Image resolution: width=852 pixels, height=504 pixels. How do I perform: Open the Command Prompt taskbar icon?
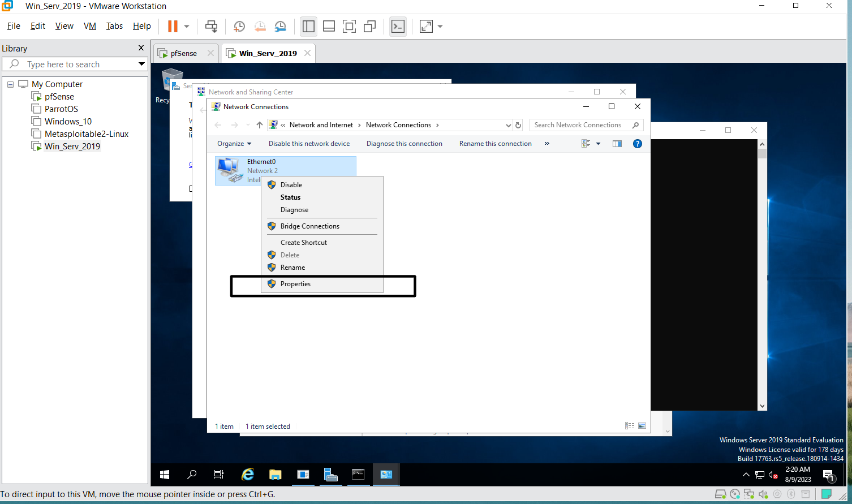[x=358, y=475]
